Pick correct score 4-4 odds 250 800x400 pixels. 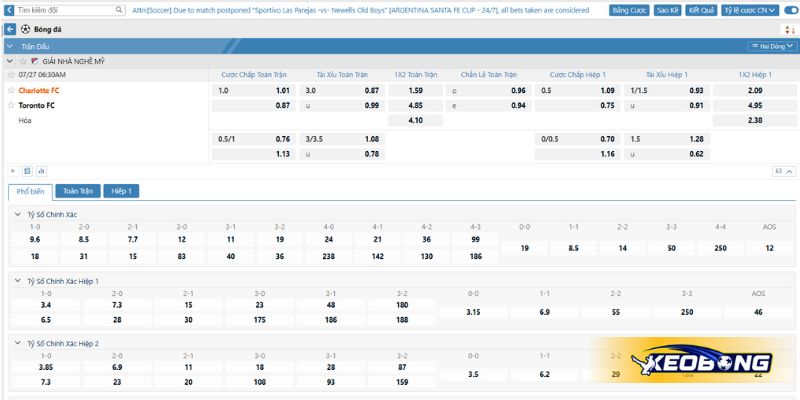[x=720, y=248]
